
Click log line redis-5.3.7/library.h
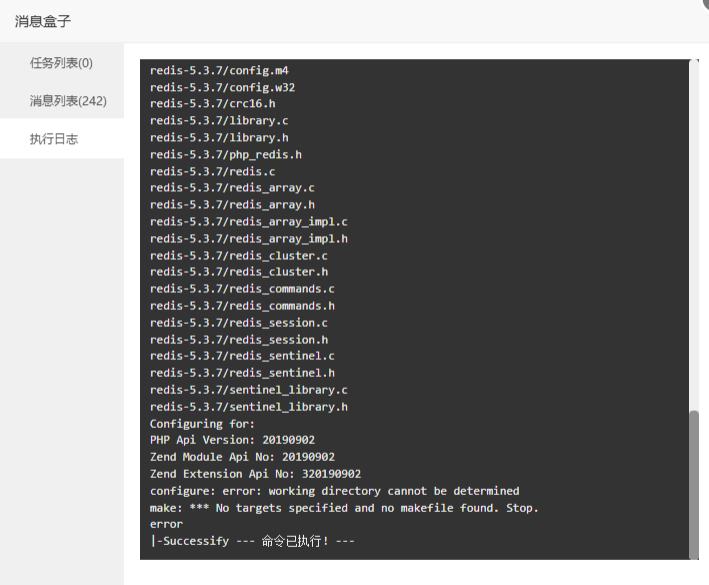[x=219, y=137]
